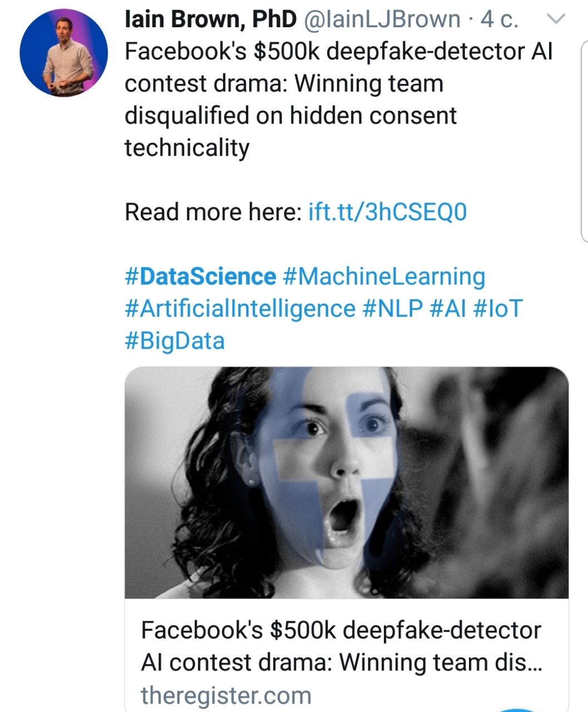Viewport: 588px width, 712px height.
Task: Open the @IainLJBrown handle
Action: pyautogui.click(x=382, y=19)
